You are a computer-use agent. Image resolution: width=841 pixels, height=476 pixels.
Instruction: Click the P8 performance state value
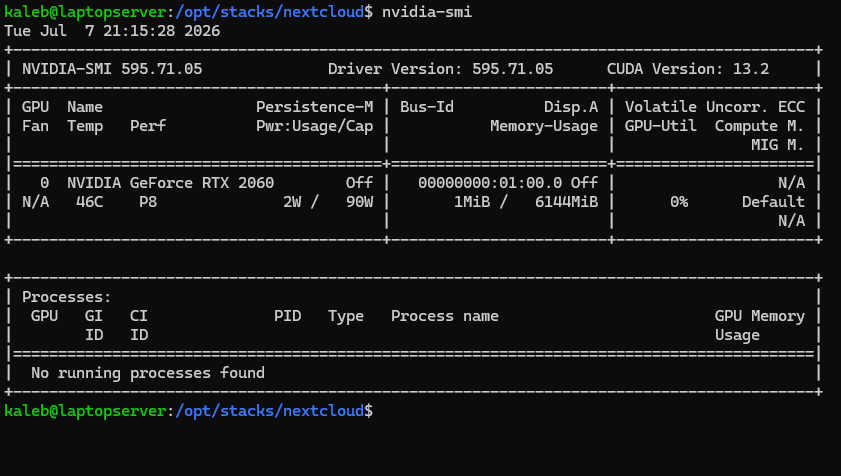pyautogui.click(x=148, y=202)
